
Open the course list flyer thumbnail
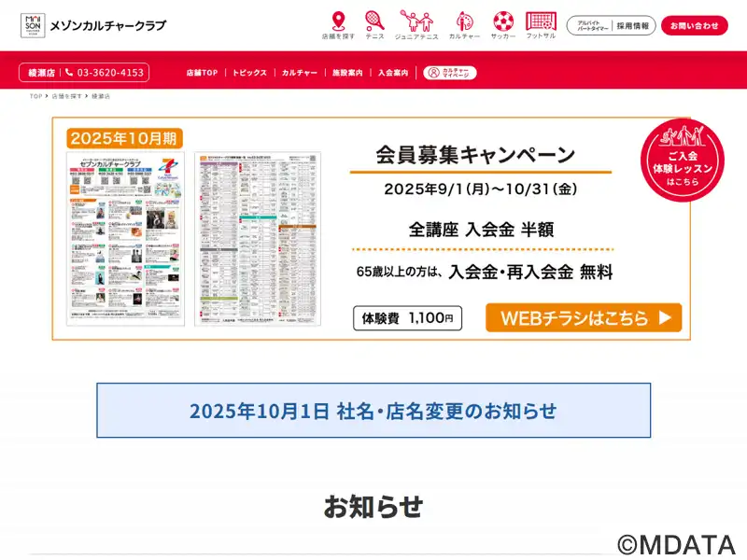click(258, 239)
